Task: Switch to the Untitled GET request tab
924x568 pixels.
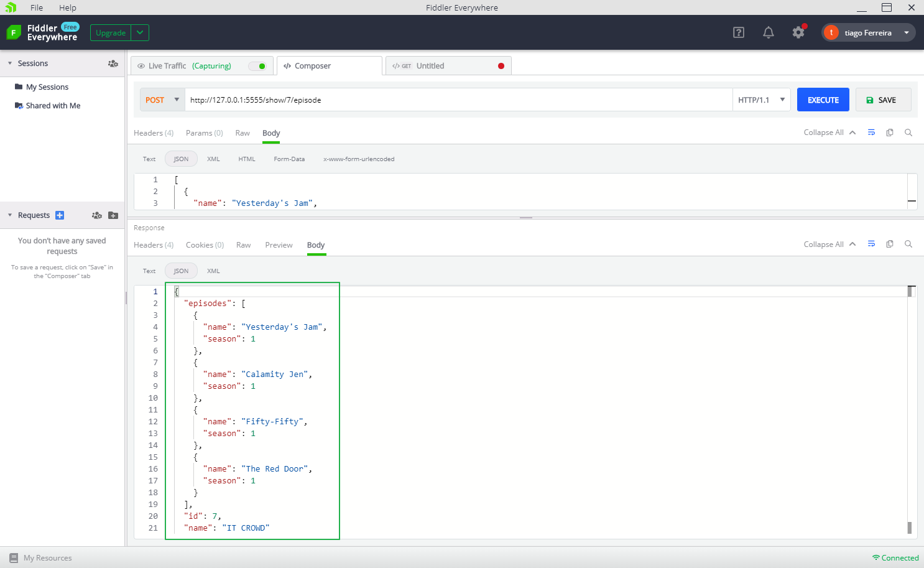Action: click(448, 66)
